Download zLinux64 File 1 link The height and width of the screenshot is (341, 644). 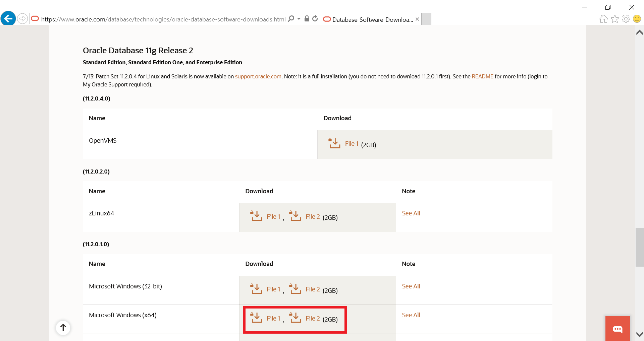pos(273,216)
